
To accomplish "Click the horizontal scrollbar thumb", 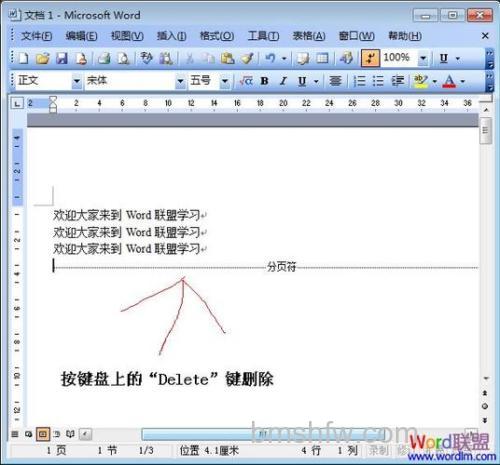I will (x=263, y=434).
